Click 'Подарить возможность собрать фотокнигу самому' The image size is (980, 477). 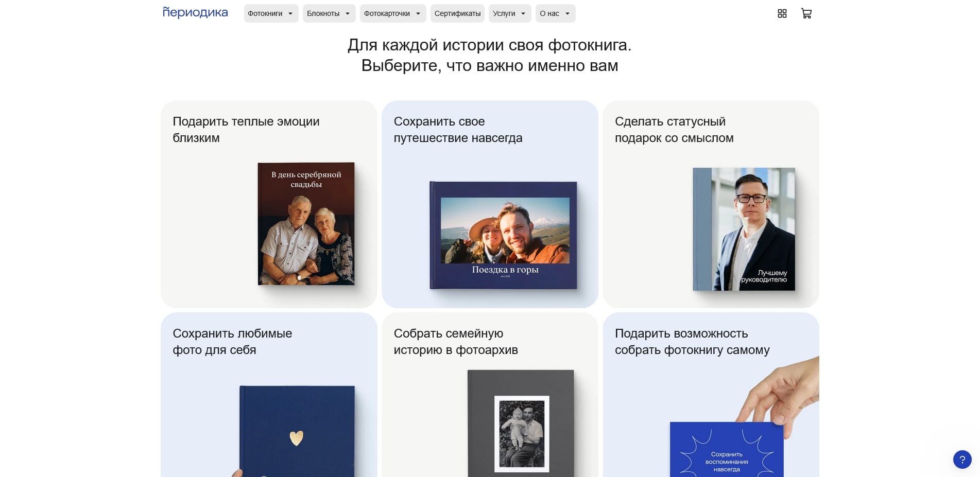tap(711, 396)
